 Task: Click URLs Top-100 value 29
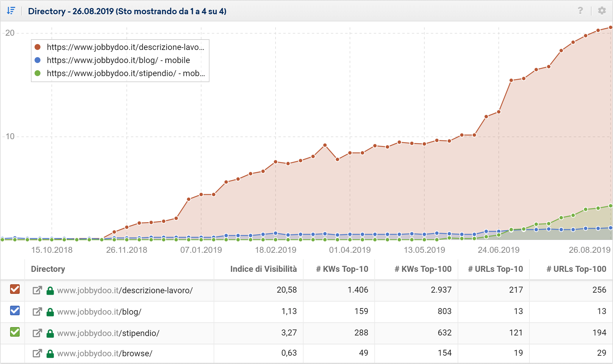point(602,353)
